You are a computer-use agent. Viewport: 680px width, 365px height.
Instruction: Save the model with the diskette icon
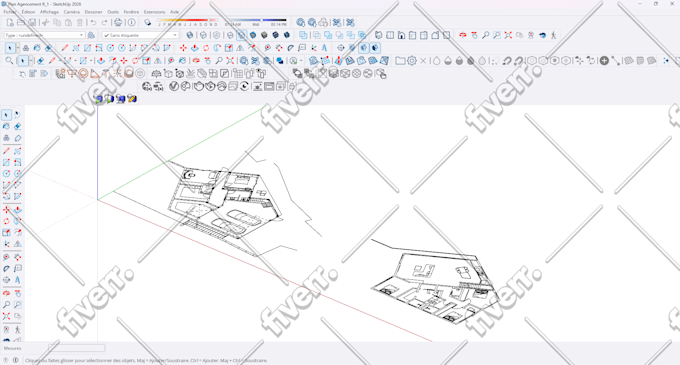pyautogui.click(x=32, y=23)
